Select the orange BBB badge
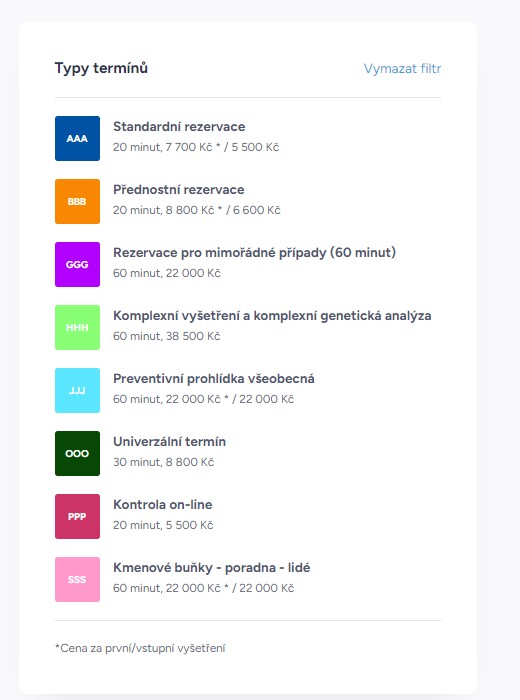Viewport: 520px width, 700px height. pyautogui.click(x=77, y=201)
